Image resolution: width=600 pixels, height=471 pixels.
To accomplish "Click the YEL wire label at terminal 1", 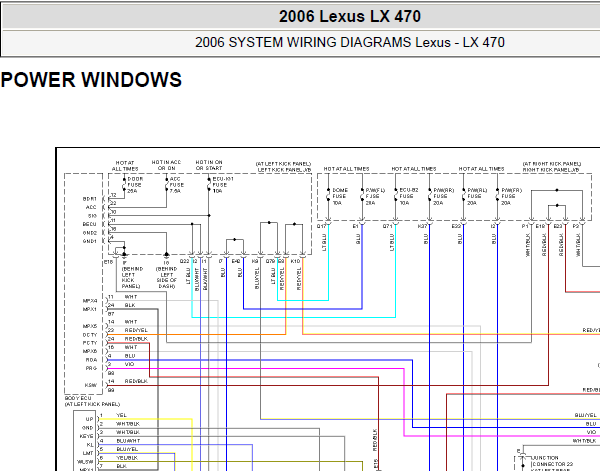I will pos(121,415).
